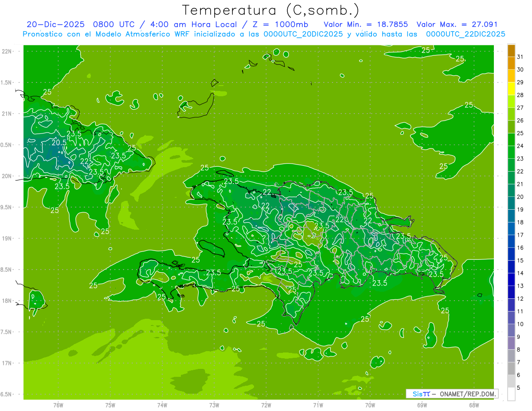Click the "18N" latitude axis label
Viewport: 532px width, 411px height.
pos(7,301)
